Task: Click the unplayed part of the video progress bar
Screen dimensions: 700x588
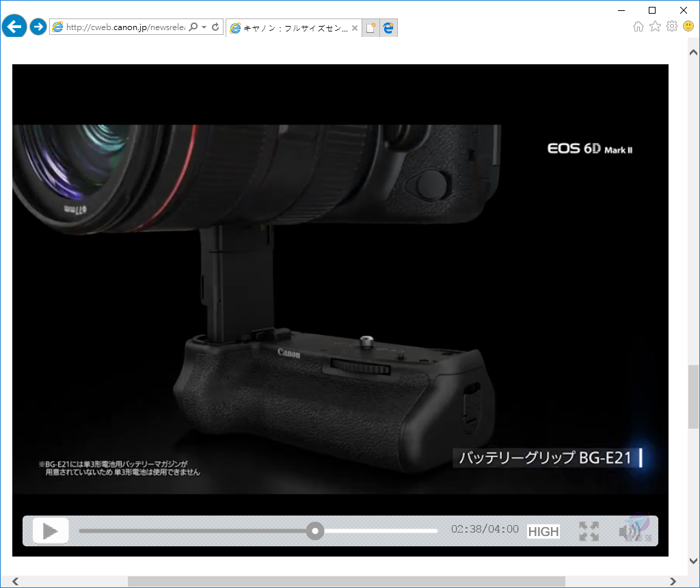Action: click(x=381, y=531)
